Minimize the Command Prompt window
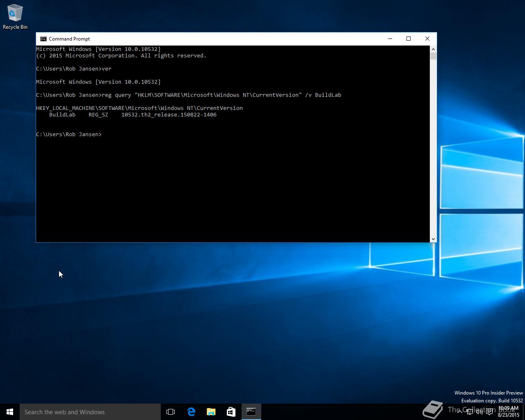The image size is (525, 420). coord(390,39)
